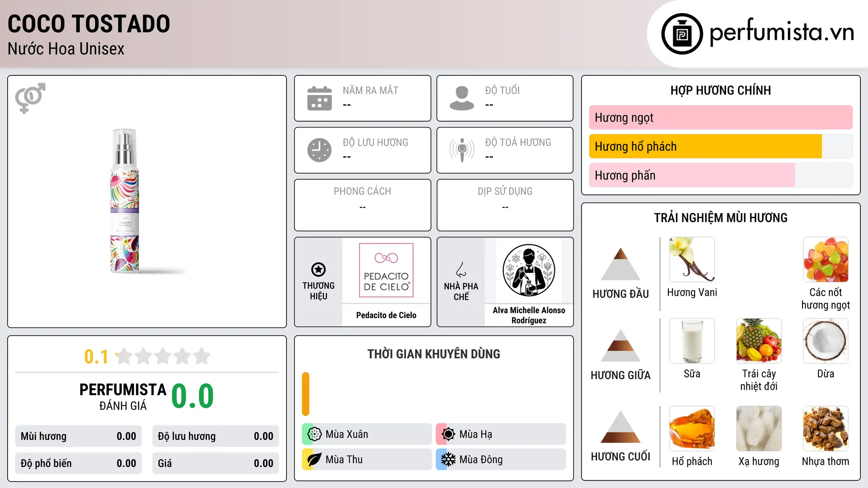Click the Giá score row
This screenshot has width=868, height=488.
215,463
